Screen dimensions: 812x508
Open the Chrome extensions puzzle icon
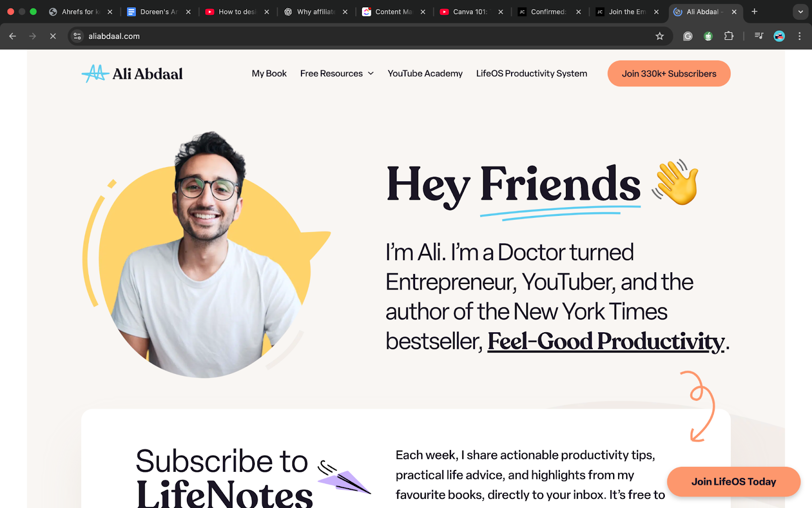pyautogui.click(x=729, y=36)
